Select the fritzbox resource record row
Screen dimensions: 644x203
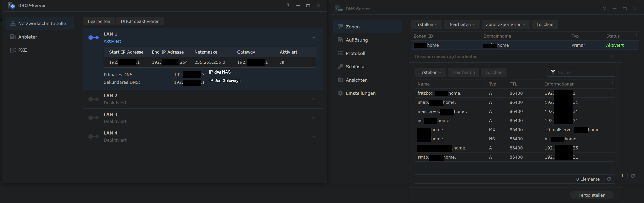(x=515, y=93)
